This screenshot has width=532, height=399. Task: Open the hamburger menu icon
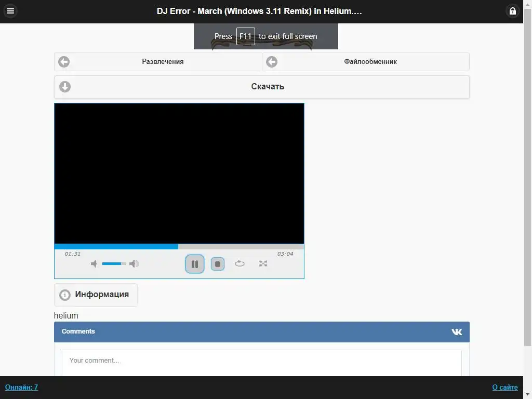tap(10, 11)
